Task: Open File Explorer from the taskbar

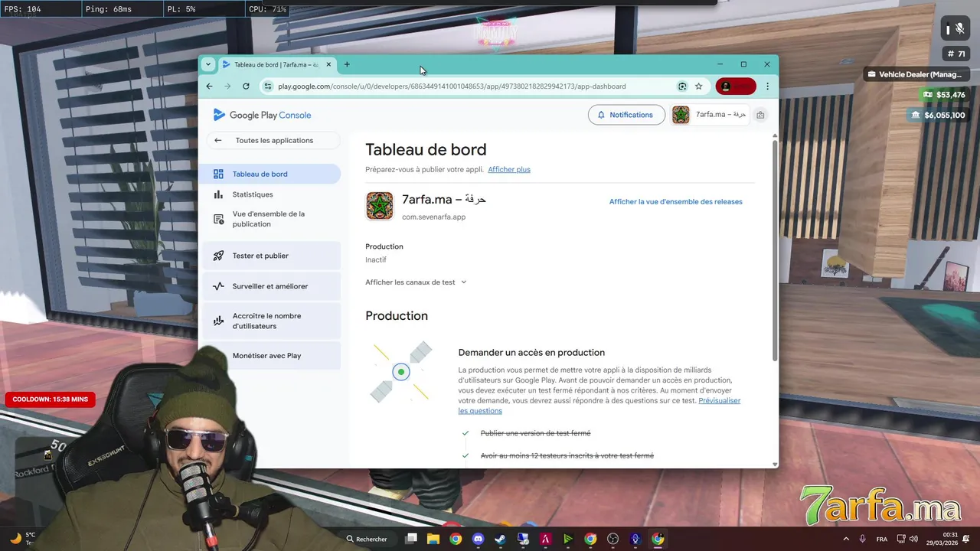Action: [x=433, y=539]
